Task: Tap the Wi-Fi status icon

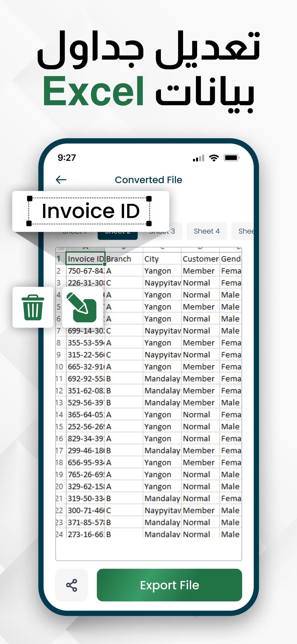Action: tap(214, 158)
